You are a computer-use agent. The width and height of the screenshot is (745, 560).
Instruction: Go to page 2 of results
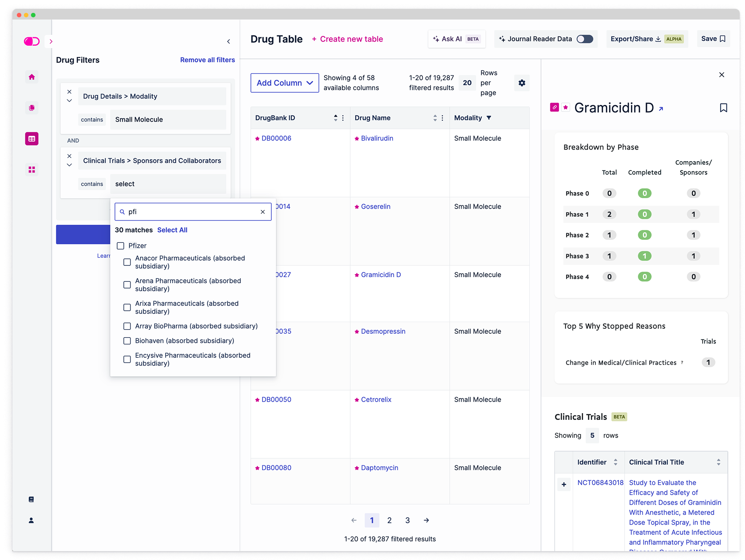point(389,520)
